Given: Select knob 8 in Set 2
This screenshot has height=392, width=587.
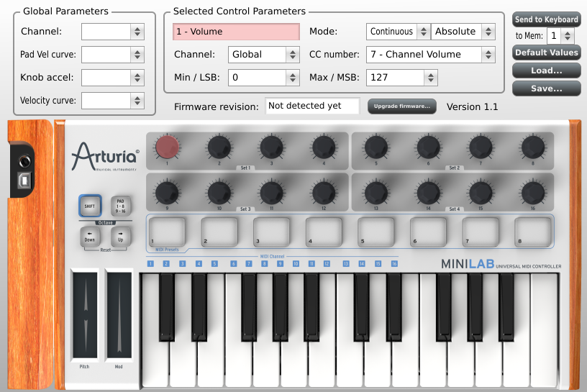Looking at the screenshot, I should click(533, 147).
